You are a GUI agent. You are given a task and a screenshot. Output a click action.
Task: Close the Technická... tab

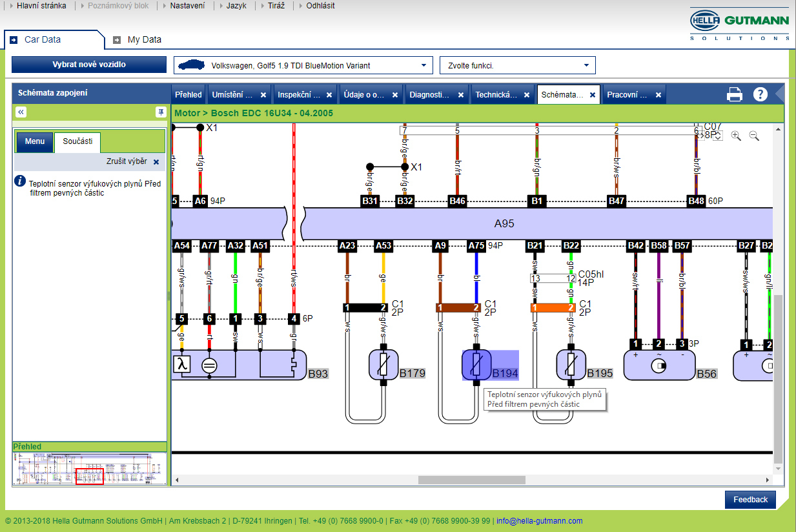(527, 95)
